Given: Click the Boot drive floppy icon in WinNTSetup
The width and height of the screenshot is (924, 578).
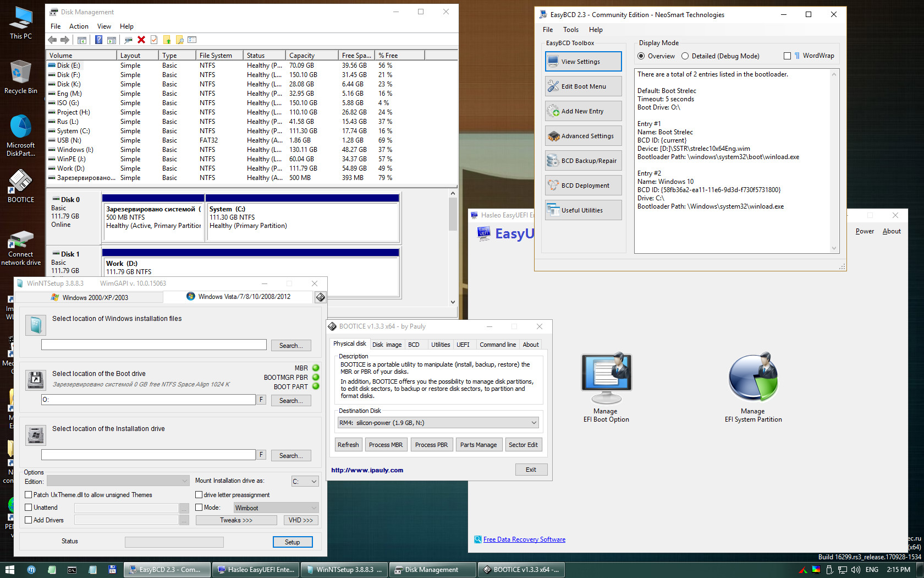Looking at the screenshot, I should (36, 380).
